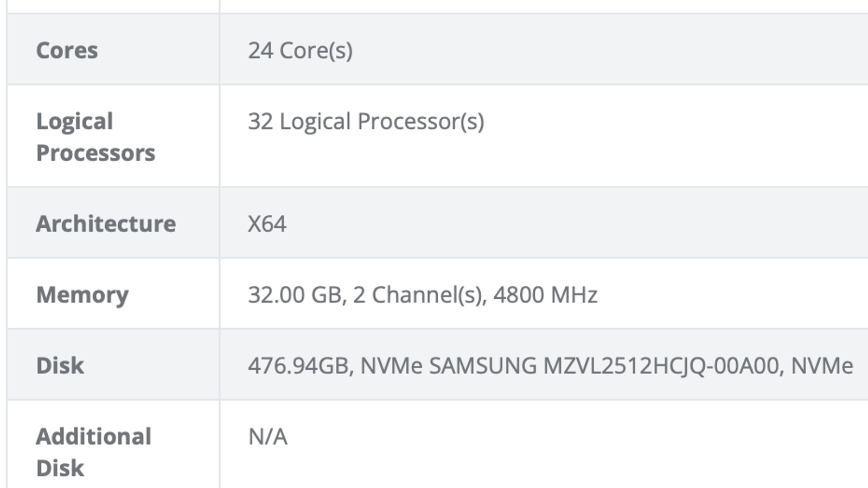
Task: Click the Additional Disk label
Action: pyautogui.click(x=93, y=452)
